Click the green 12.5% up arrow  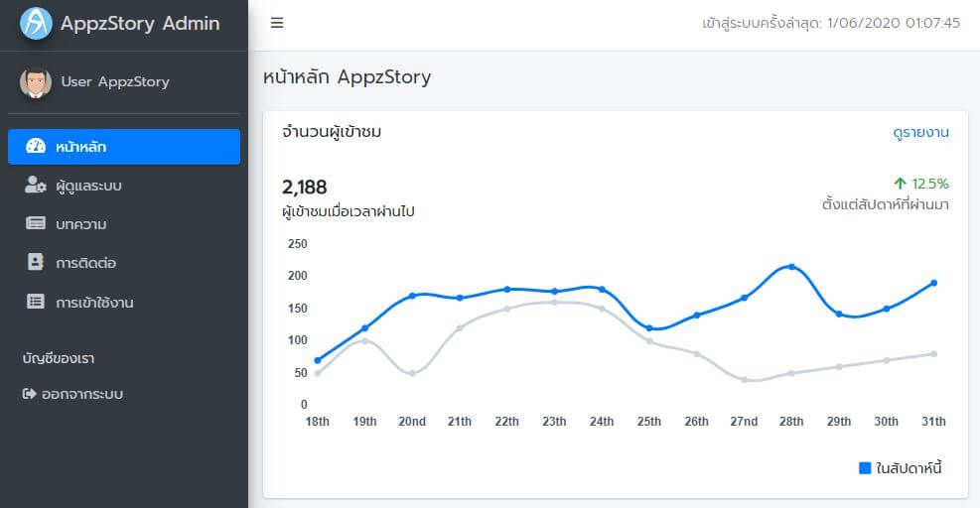[x=901, y=184]
